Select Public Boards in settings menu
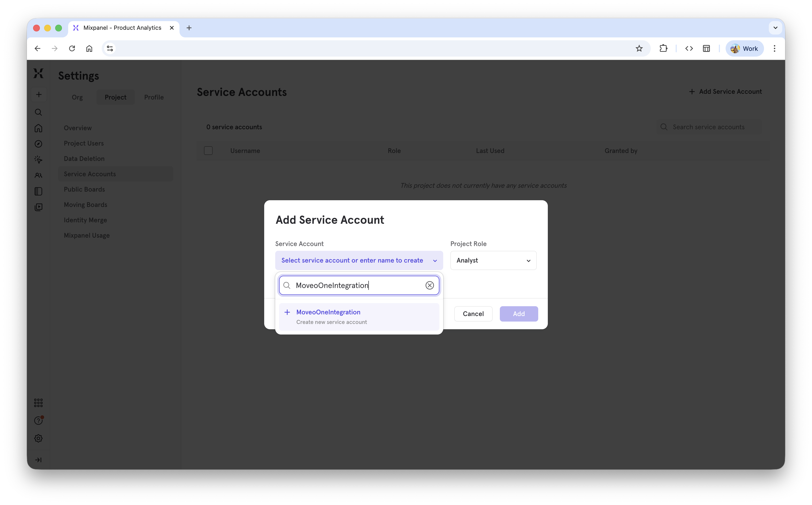This screenshot has width=812, height=505. coord(84,189)
